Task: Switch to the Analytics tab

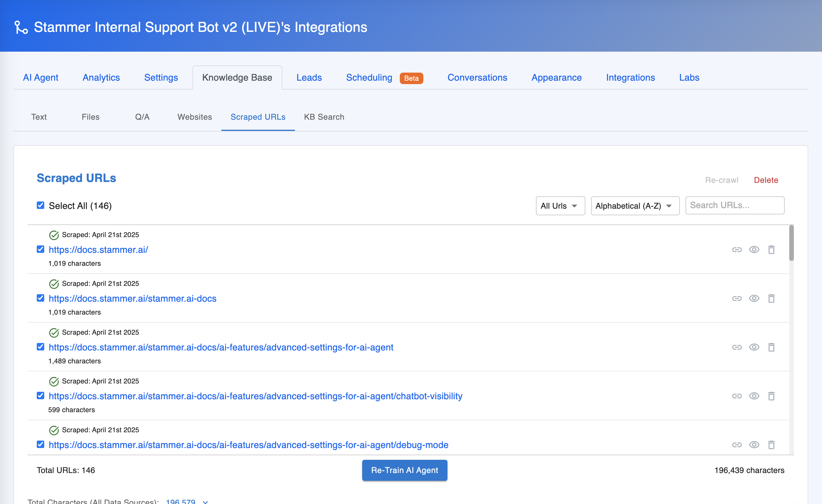Action: click(x=101, y=77)
